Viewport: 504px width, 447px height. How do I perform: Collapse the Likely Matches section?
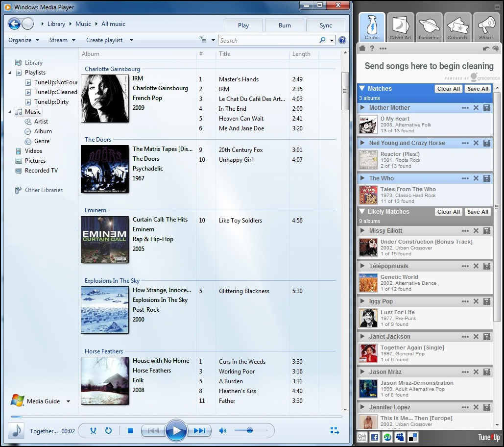[362, 212]
